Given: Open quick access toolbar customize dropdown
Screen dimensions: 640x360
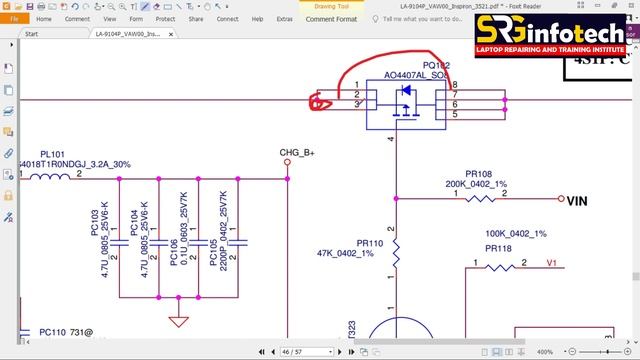Looking at the screenshot, I should pyautogui.click(x=227, y=7).
